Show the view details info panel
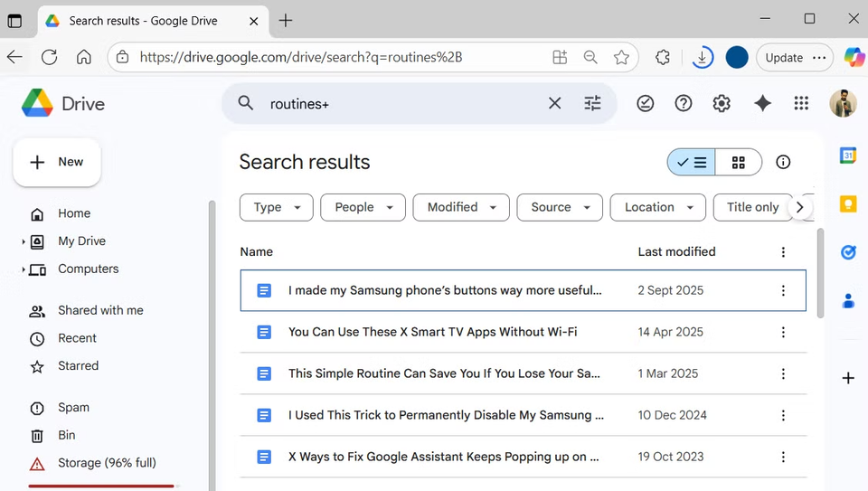Image resolution: width=868 pixels, height=491 pixels. pyautogui.click(x=783, y=162)
